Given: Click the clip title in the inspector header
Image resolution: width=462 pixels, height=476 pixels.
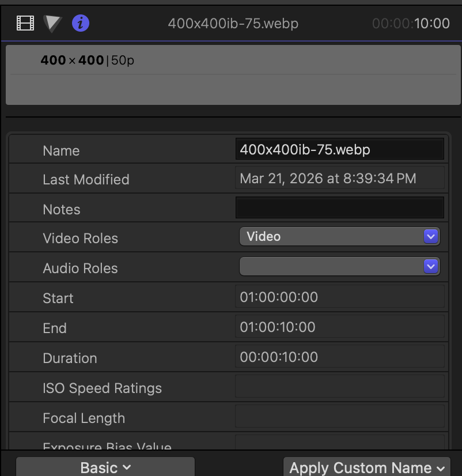Looking at the screenshot, I should [x=233, y=24].
